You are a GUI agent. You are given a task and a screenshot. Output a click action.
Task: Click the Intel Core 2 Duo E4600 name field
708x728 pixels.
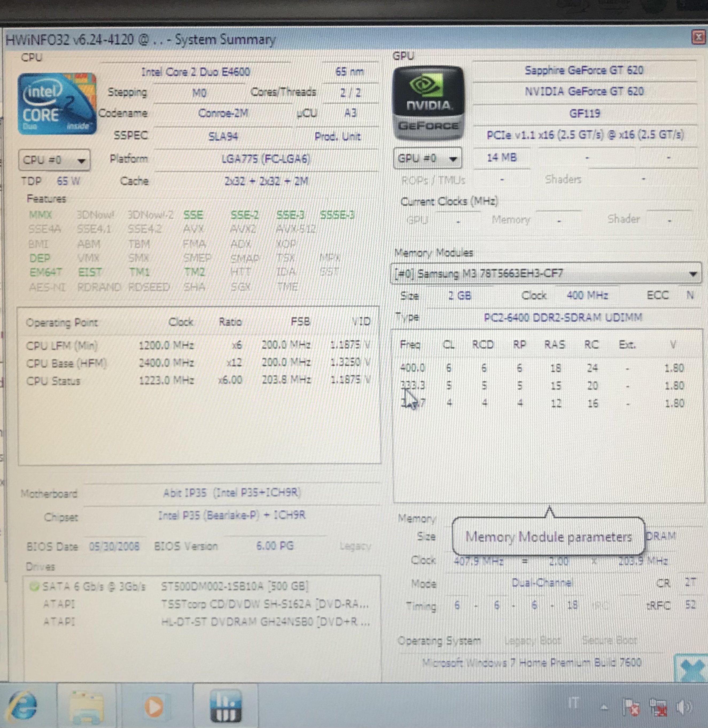pyautogui.click(x=196, y=72)
